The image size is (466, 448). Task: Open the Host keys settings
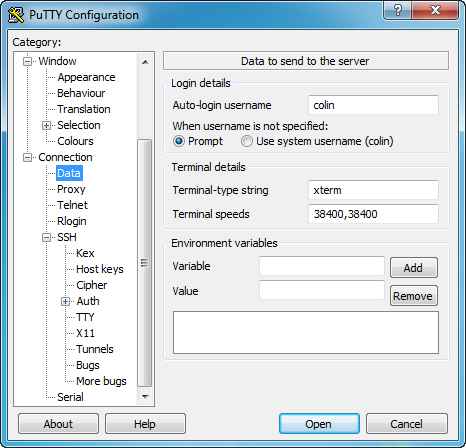tap(100, 269)
